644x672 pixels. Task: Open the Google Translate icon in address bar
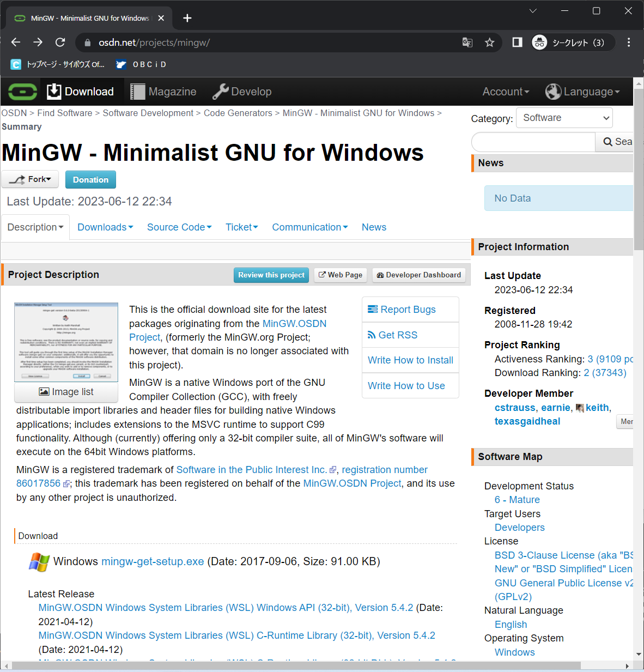coord(467,42)
